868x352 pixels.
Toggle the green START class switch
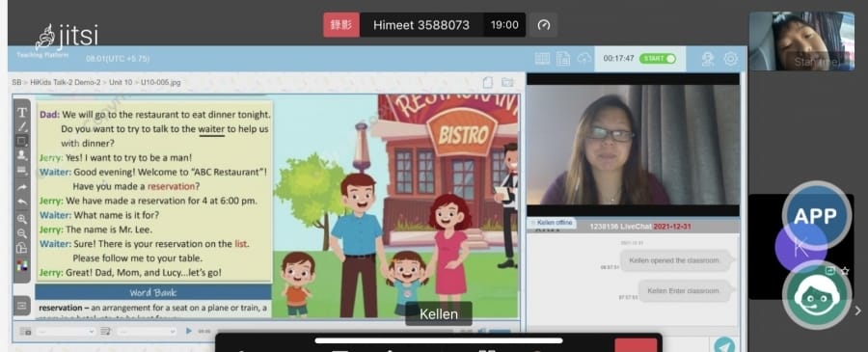(x=658, y=59)
